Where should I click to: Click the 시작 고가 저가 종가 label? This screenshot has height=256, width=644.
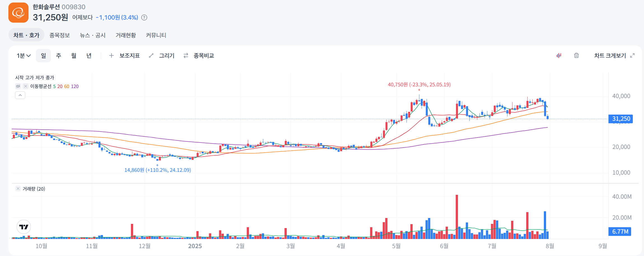(x=35, y=77)
